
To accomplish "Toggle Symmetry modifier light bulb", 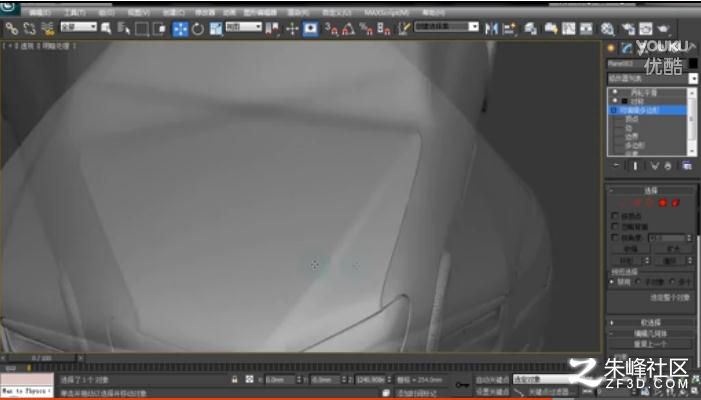I will [615, 101].
